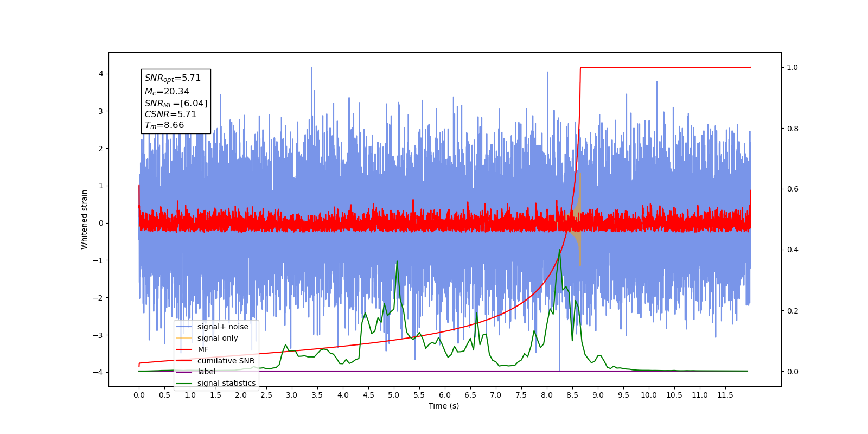Click the 11.5 tick on the time axis

coord(725,395)
